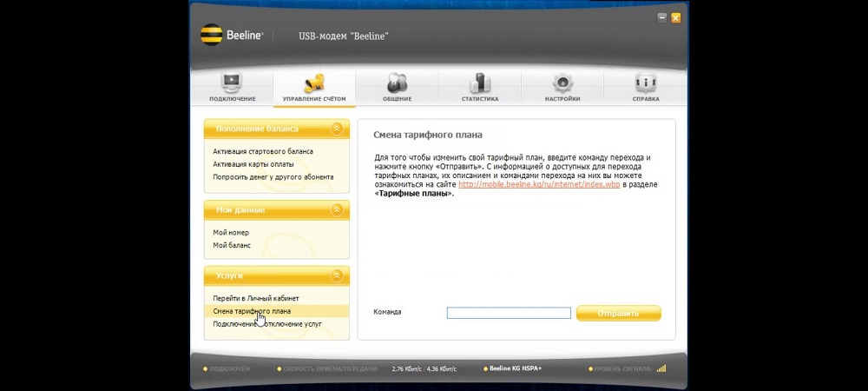The width and height of the screenshot is (868, 391).
Task: Click the Команда field label
Action: point(387,312)
